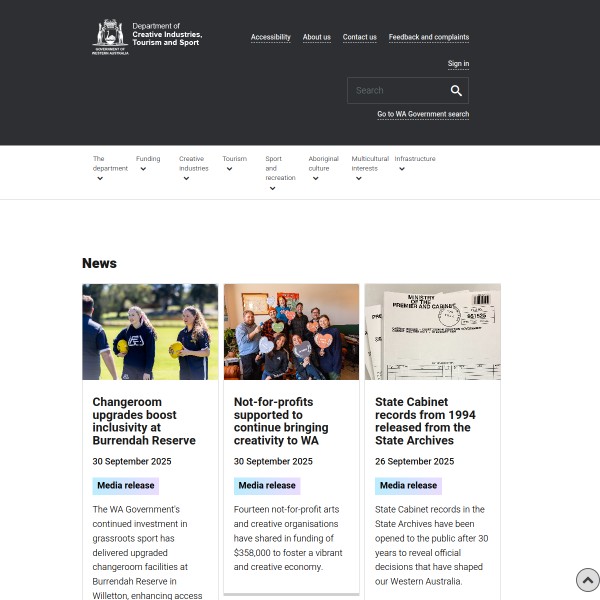Click the Sign in link
Viewport: 600px width, 600px height.
pyautogui.click(x=458, y=63)
